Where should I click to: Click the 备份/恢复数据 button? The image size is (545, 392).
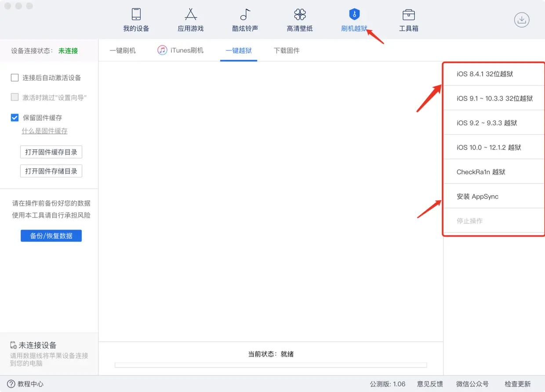pyautogui.click(x=51, y=235)
